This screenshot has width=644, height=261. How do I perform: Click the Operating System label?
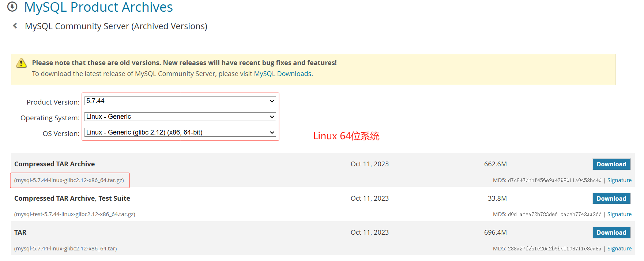tap(50, 118)
